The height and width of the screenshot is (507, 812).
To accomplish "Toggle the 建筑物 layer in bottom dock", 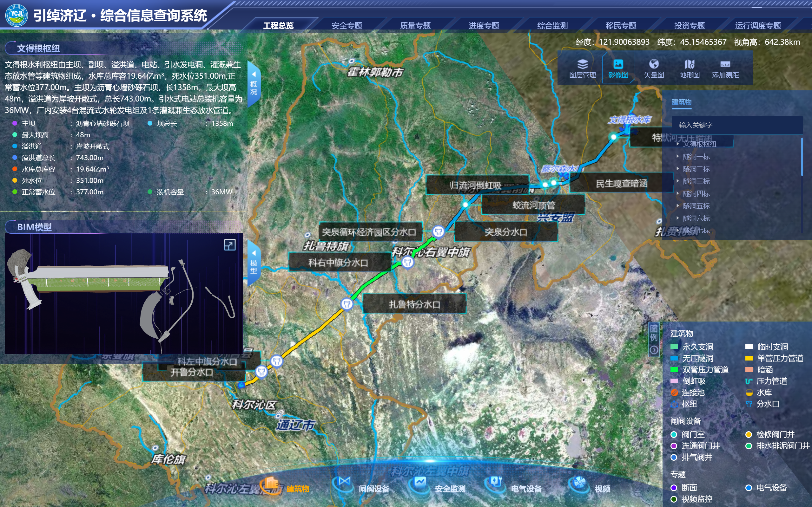I will click(x=271, y=484).
